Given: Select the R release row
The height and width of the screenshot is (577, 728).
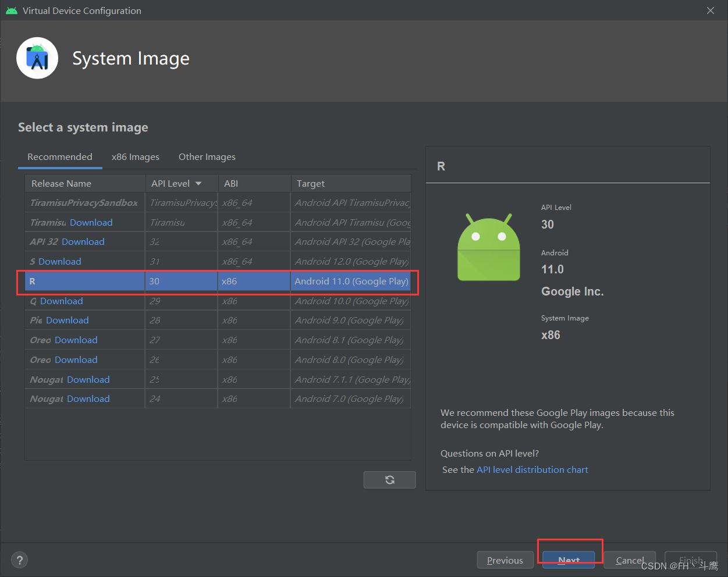Looking at the screenshot, I should [x=218, y=282].
